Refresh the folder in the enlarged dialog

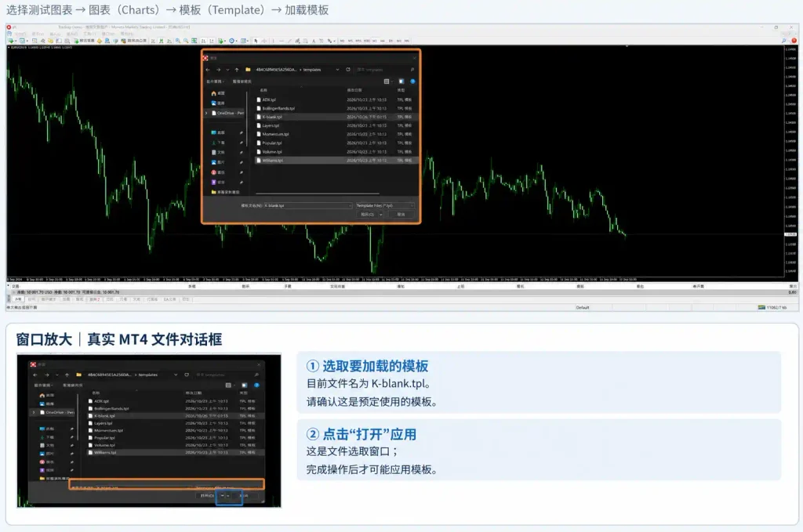coord(187,375)
